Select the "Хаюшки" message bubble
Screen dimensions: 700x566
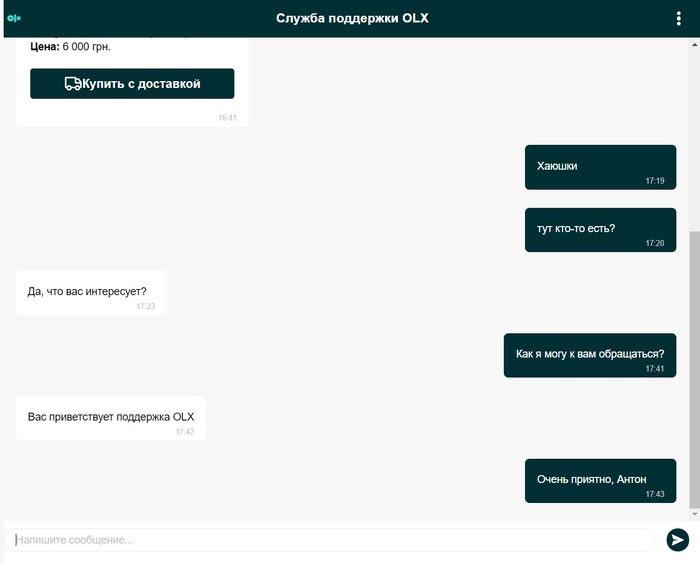(x=600, y=167)
